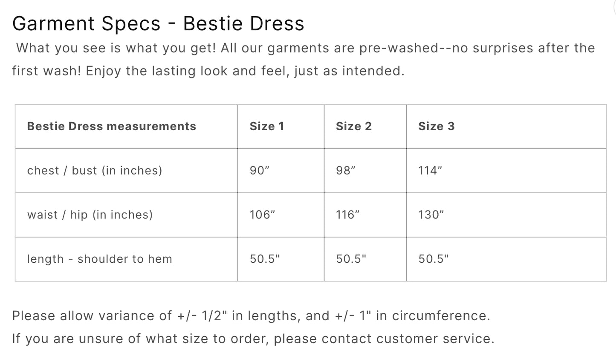Select the 90" chest value for Size 1
The width and height of the screenshot is (616, 364).
(260, 171)
